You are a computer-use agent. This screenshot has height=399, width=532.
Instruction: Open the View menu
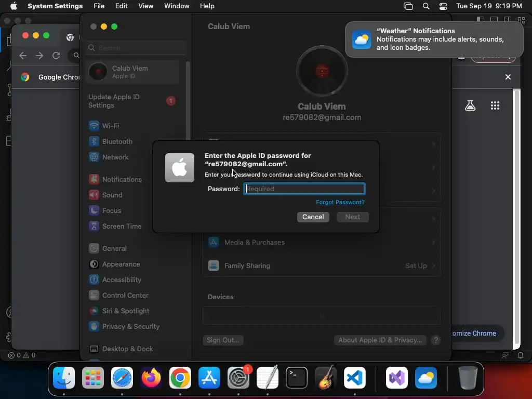click(145, 6)
